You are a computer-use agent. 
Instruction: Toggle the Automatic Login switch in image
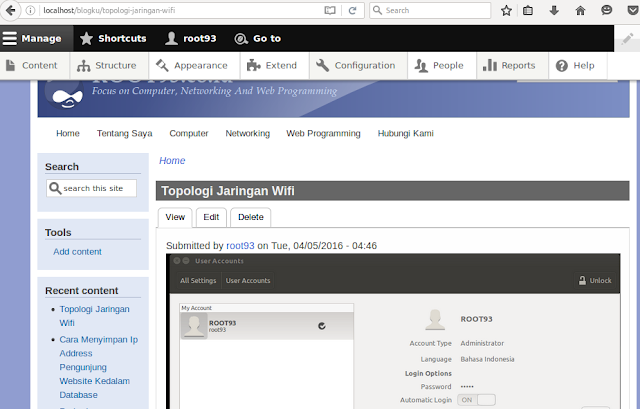pyautogui.click(x=476, y=400)
